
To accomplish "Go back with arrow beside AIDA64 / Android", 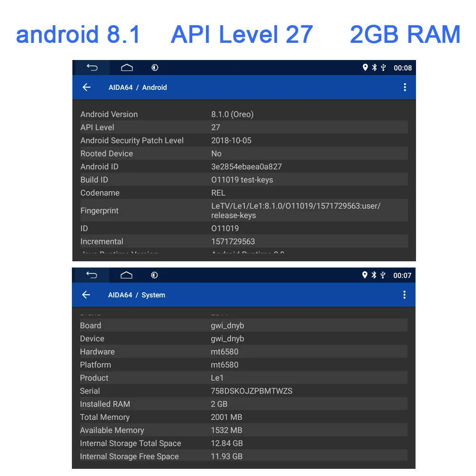I will 87,88.
